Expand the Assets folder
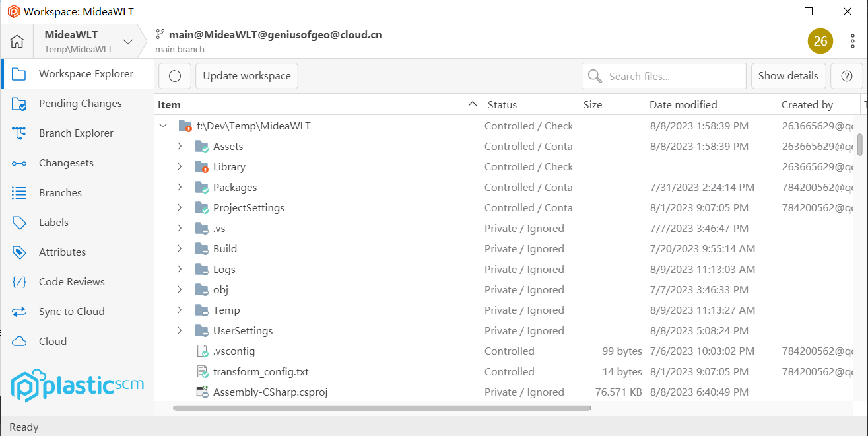868x436 pixels. click(x=180, y=146)
